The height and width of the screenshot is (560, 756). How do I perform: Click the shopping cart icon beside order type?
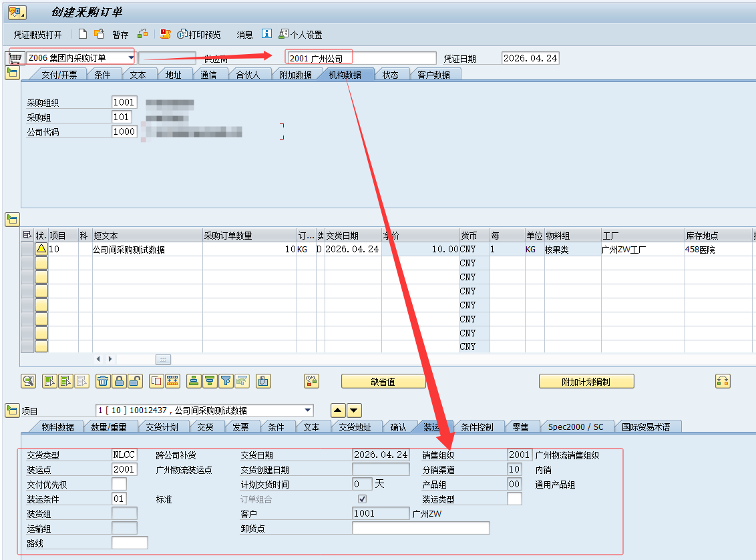[x=16, y=59]
